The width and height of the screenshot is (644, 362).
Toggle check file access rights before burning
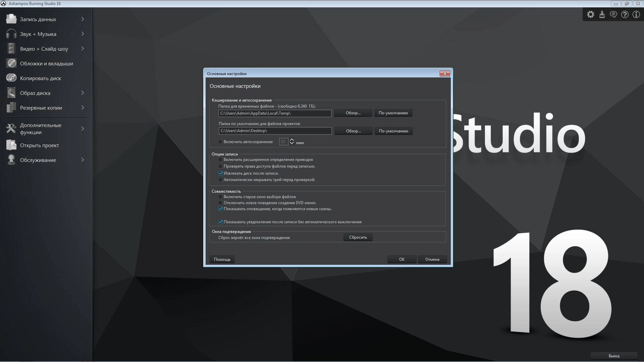click(220, 166)
